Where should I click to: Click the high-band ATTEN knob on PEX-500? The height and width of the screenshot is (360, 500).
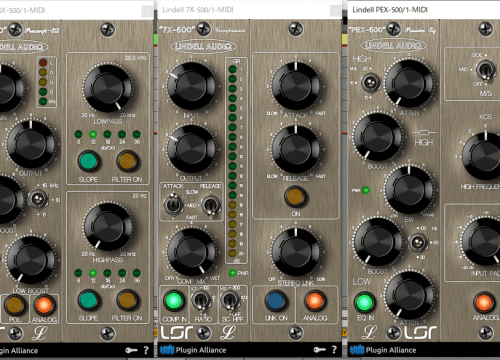409,83
